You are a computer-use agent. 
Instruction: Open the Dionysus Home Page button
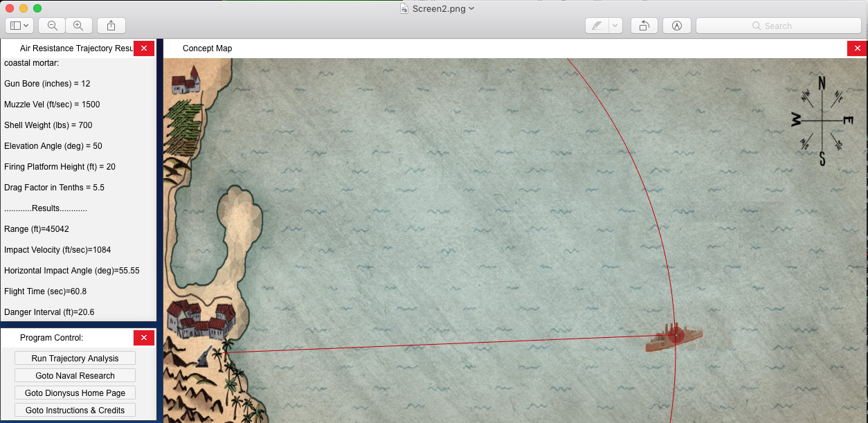coord(75,393)
